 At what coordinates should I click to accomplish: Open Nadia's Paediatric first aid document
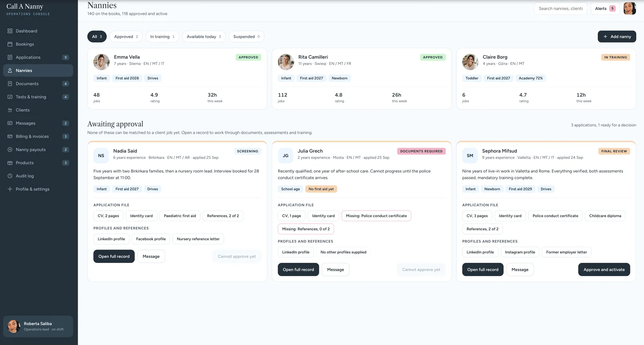pyautogui.click(x=180, y=216)
